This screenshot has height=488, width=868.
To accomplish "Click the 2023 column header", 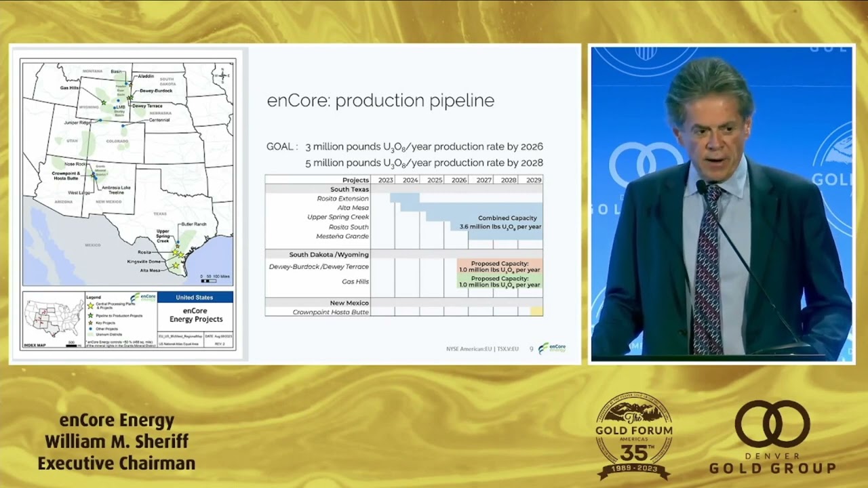I will coord(386,180).
